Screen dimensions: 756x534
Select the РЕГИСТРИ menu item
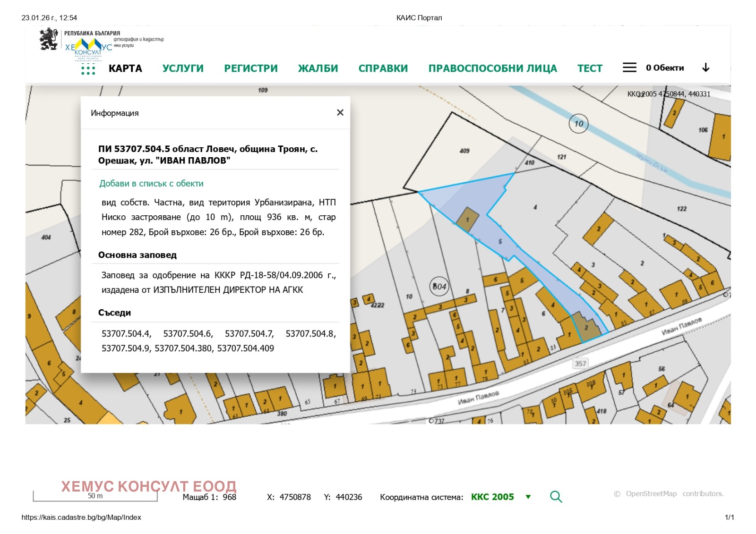click(251, 68)
